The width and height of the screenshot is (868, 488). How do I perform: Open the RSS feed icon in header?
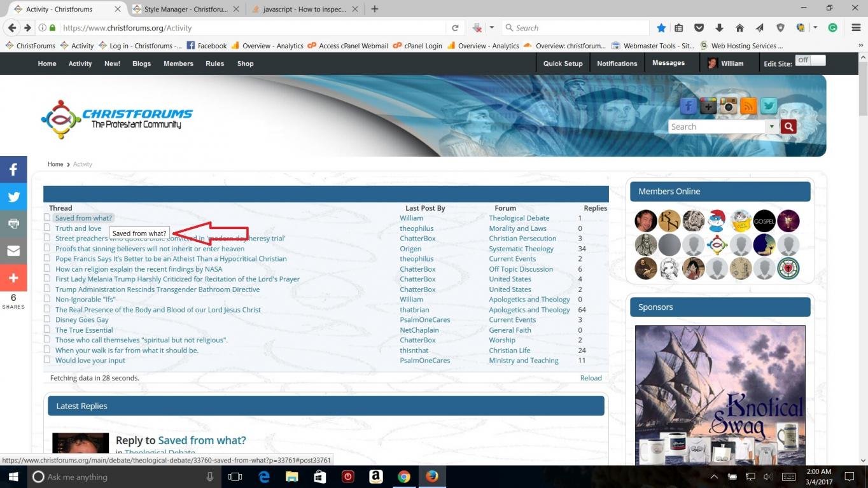tap(749, 106)
